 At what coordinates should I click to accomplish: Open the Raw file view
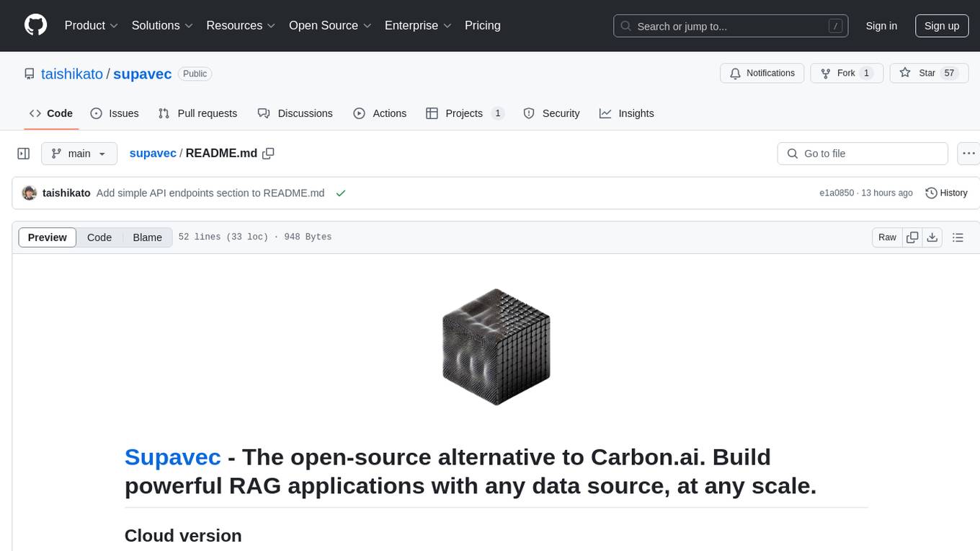(887, 237)
